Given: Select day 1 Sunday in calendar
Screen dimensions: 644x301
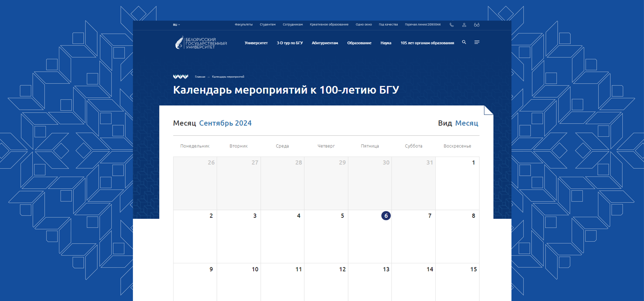Looking at the screenshot, I should (473, 163).
